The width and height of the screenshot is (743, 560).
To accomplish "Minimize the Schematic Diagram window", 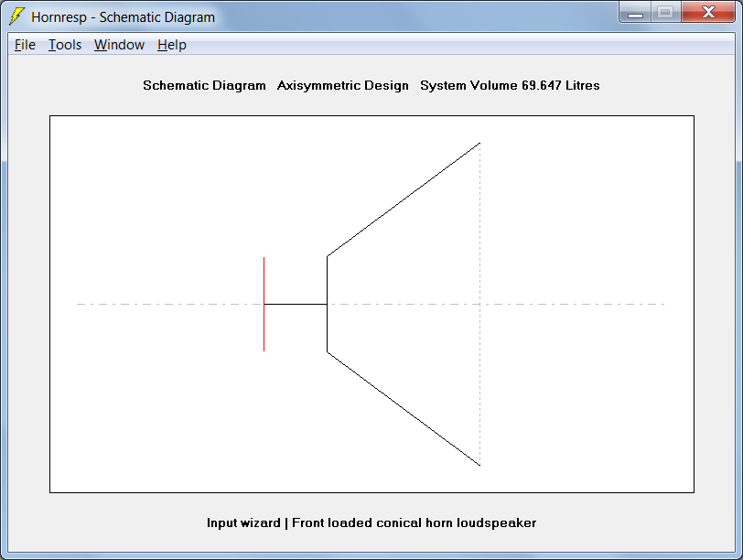I will click(x=635, y=12).
